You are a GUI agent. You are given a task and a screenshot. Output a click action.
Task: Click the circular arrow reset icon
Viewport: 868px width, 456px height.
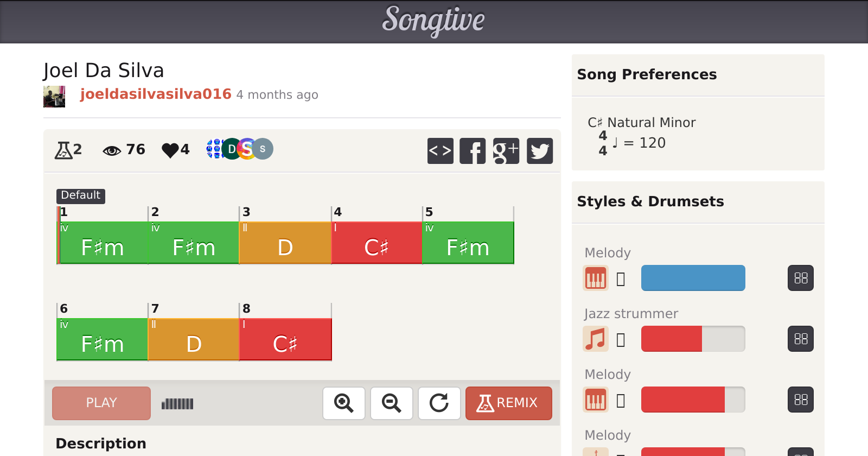[x=439, y=403]
